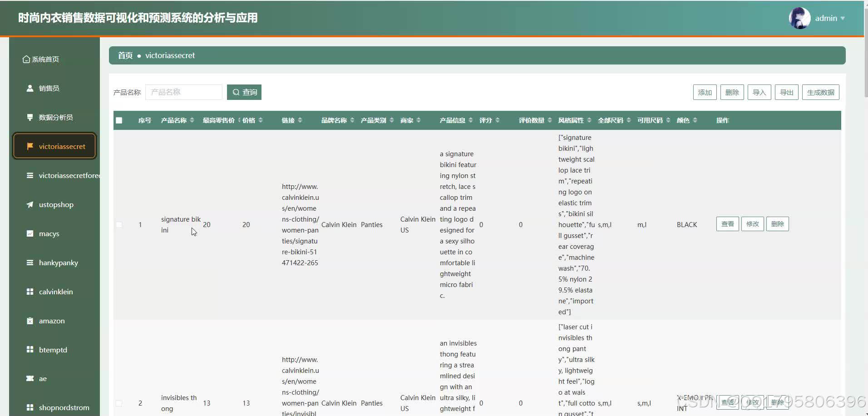The width and height of the screenshot is (868, 416).
Task: Open 系统首页 in sidebar
Action: [54, 59]
